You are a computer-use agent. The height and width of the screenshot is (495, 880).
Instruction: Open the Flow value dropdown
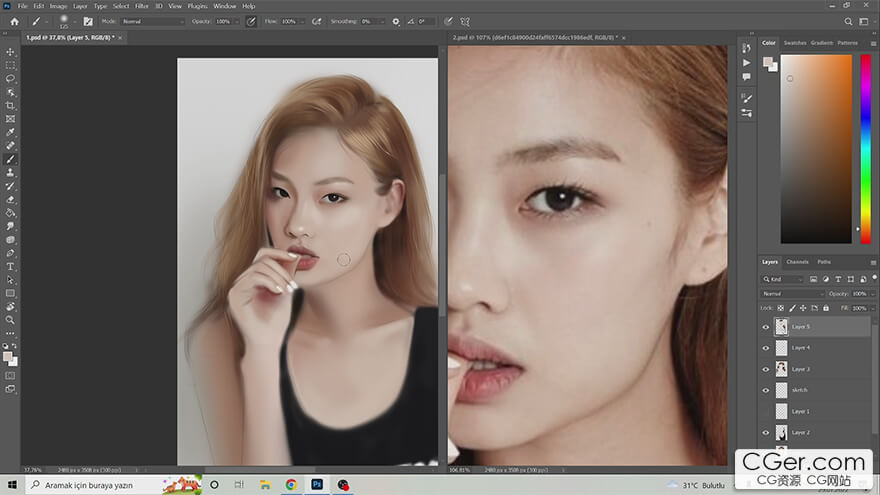click(301, 21)
